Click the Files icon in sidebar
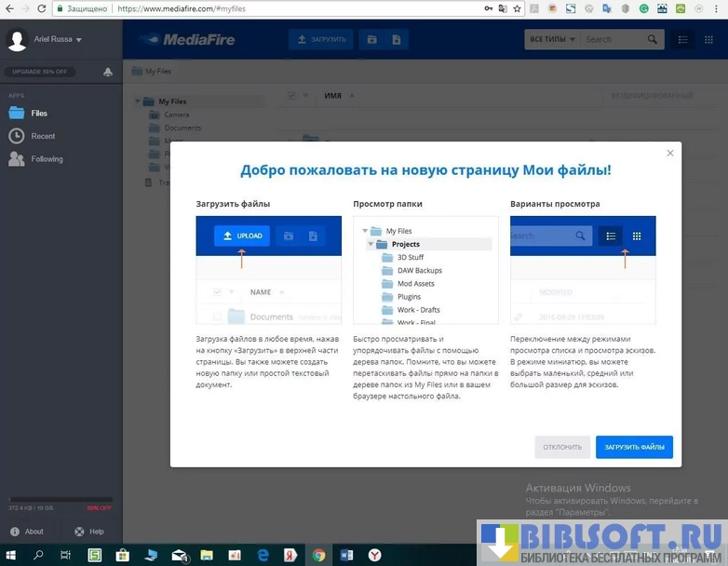The width and height of the screenshot is (728, 566). pyautogui.click(x=16, y=113)
